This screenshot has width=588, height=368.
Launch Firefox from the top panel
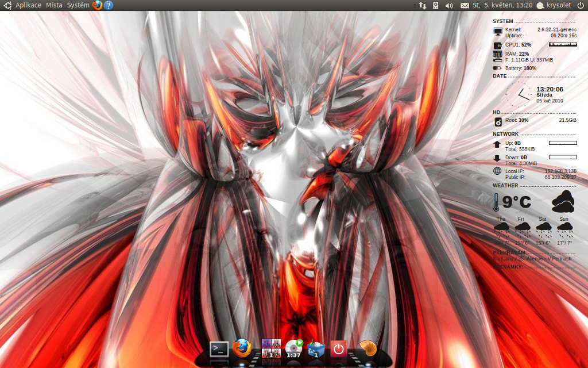click(x=97, y=5)
